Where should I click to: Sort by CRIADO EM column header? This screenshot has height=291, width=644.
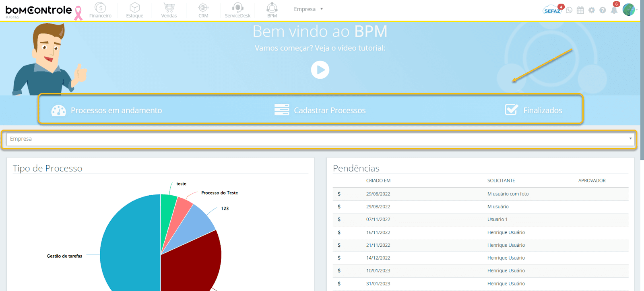pos(378,180)
